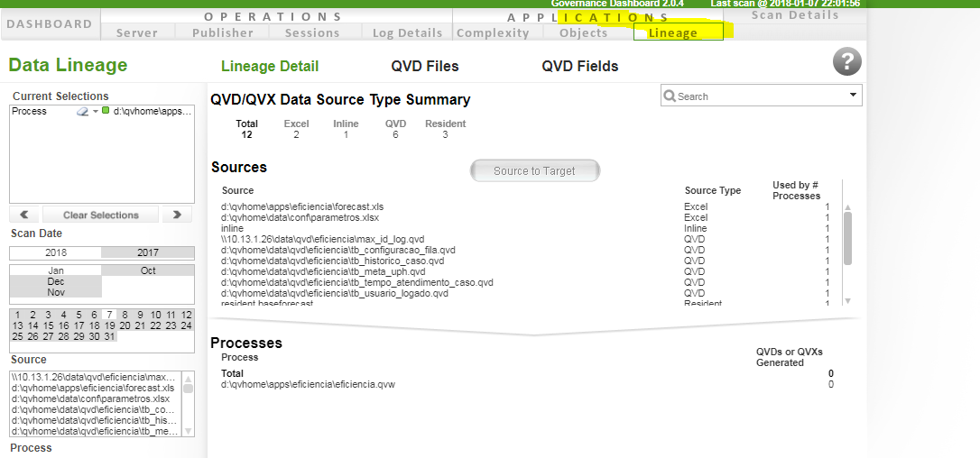Select day 7 in the calendar
Screen dimensions: 980x458
[109, 315]
